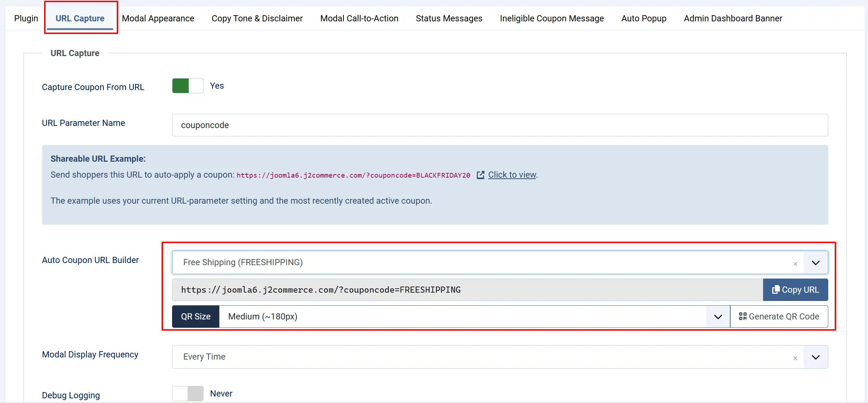868x403 pixels.
Task: Click the example BLACKFRIDAY20 coupon URL text
Action: [353, 175]
